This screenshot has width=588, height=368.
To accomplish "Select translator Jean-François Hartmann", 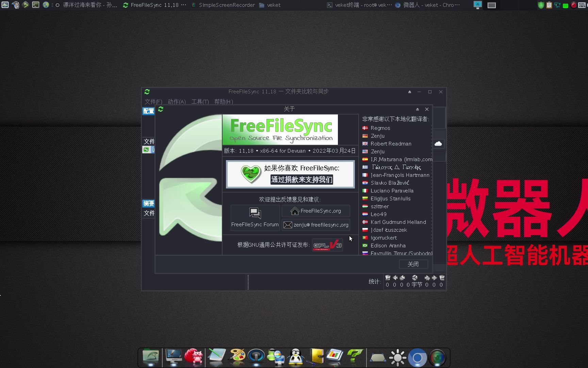I will pos(400,175).
